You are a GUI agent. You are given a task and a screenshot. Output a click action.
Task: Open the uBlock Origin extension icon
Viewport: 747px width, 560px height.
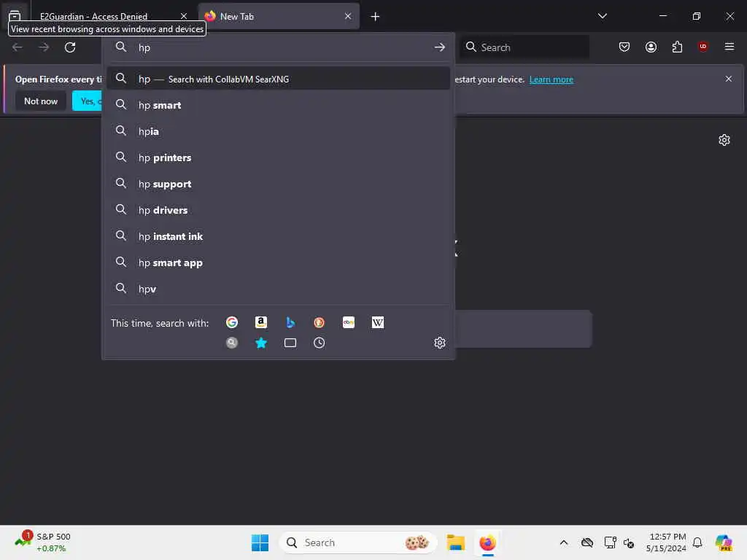703,47
